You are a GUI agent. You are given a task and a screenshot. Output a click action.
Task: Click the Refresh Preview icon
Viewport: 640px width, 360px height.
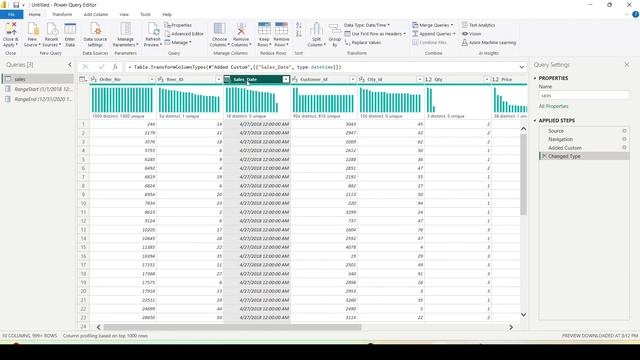(x=153, y=29)
